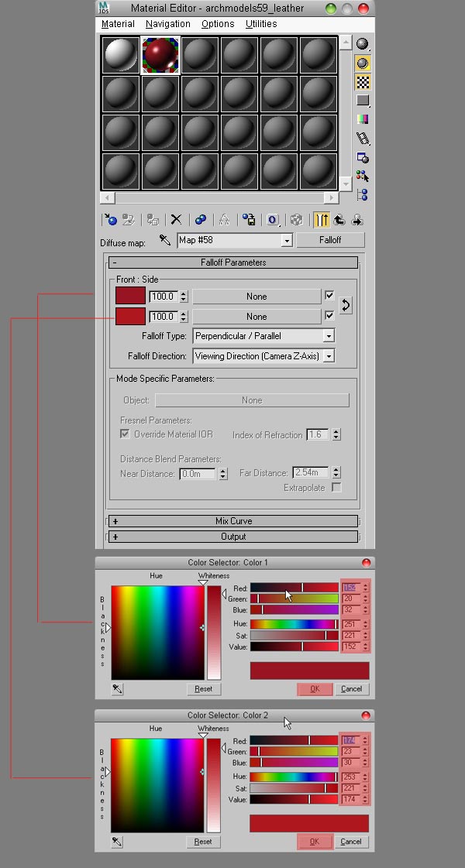Click the first color amount spinner
This screenshot has height=868, width=465.
[184, 296]
